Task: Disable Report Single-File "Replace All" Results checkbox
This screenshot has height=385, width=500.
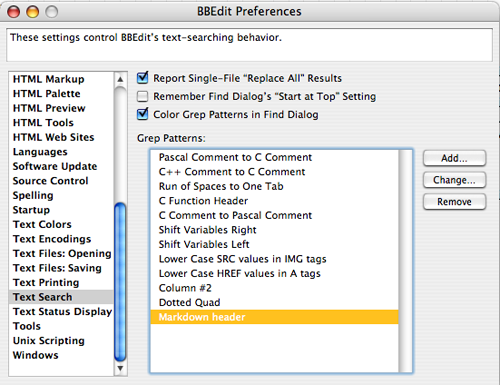Action: point(143,78)
